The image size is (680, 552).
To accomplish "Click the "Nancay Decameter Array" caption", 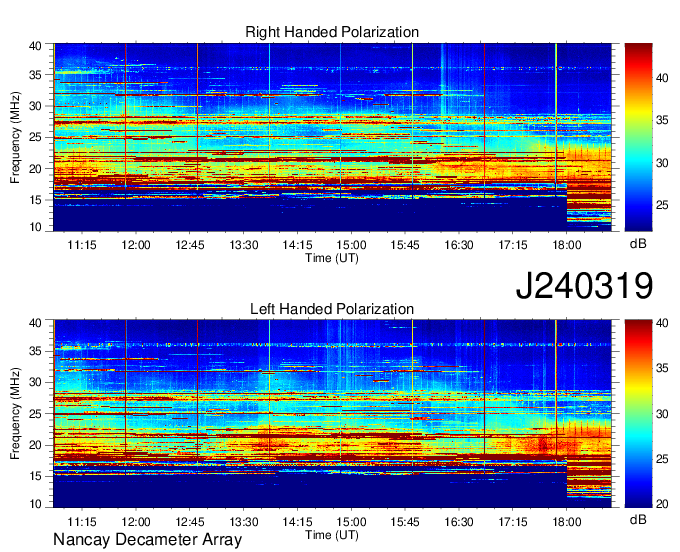I will coord(147,540).
